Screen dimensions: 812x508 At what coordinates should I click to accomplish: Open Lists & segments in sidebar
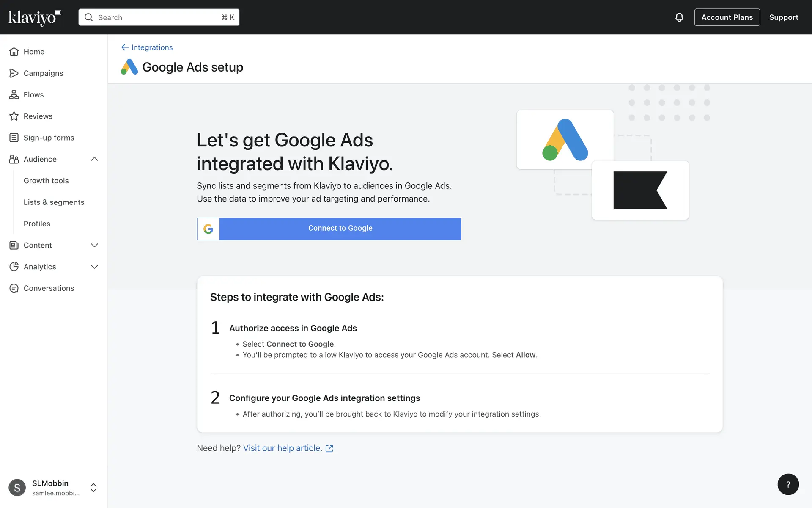(x=54, y=202)
